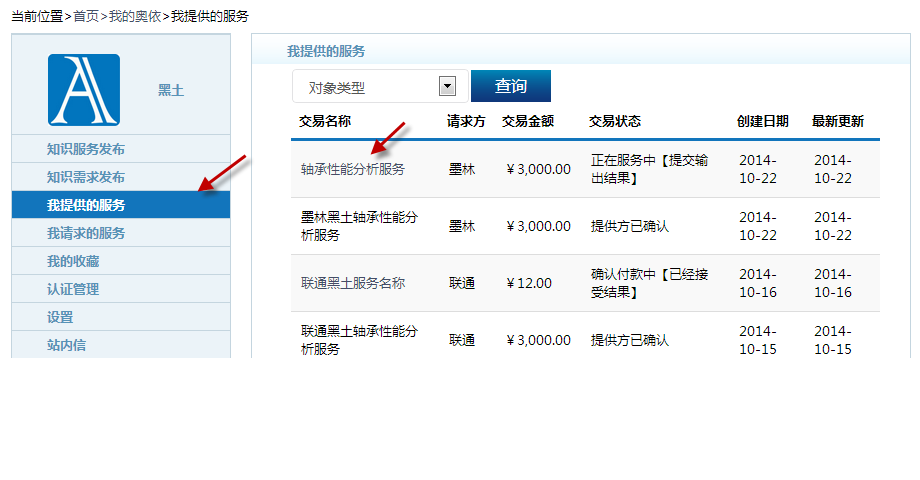Screen dimensions: 920x480
Task: Open 知识需求发布 in sidebar
Action: (x=86, y=177)
